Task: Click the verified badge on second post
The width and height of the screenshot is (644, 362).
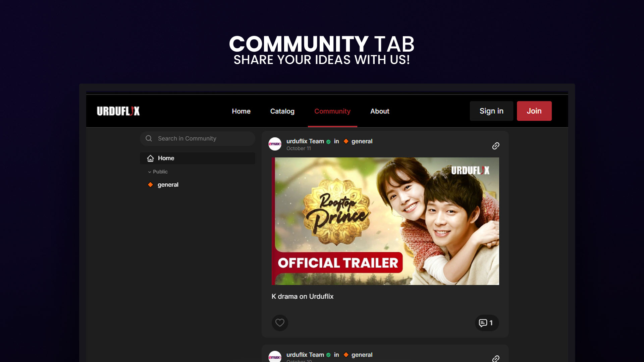Action: [328, 355]
